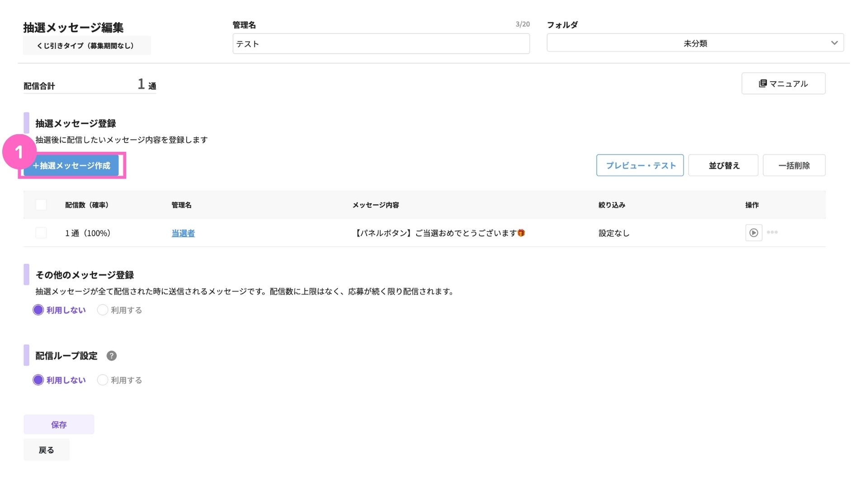The width and height of the screenshot is (868, 488).
Task: Click the 保存 button
Action: click(59, 424)
